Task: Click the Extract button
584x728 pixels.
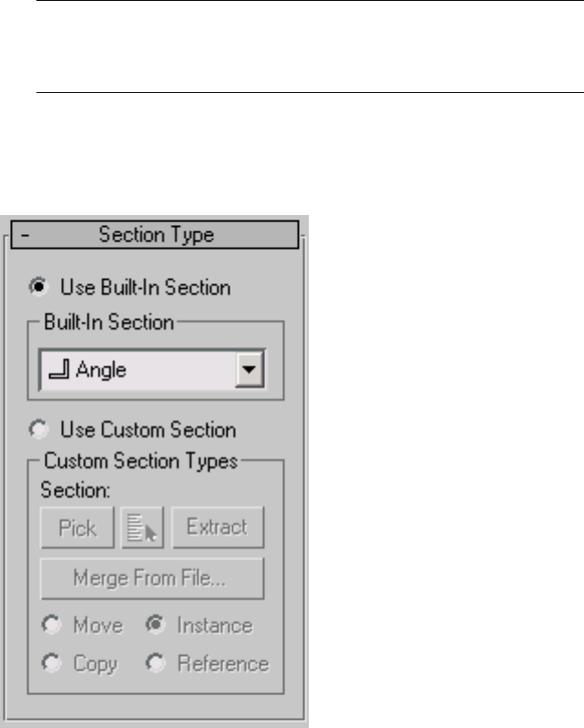Action: click(217, 528)
